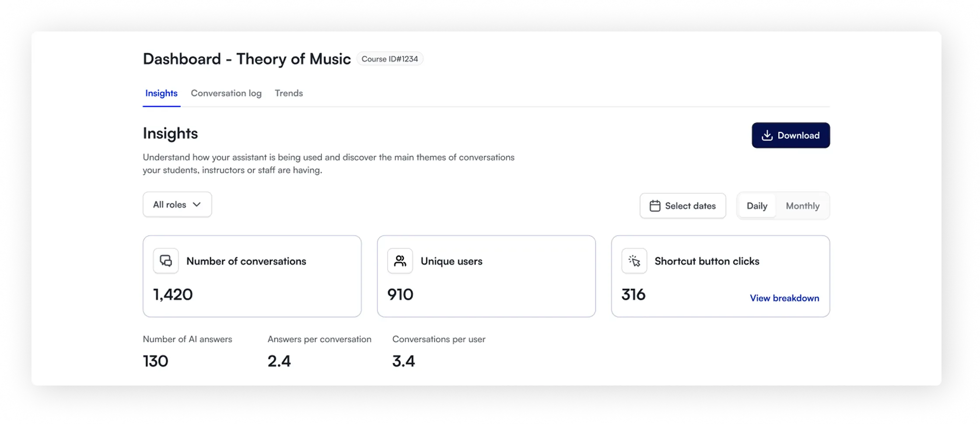Open the All roles dropdown
The image size is (980, 424).
177,205
